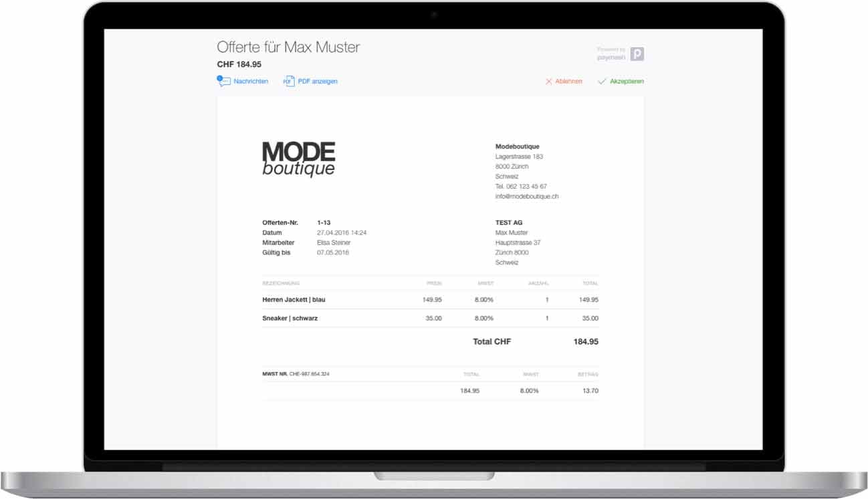The height and width of the screenshot is (499, 868).
Task: Click the Offerte für Max Muster heading
Action: click(x=288, y=47)
